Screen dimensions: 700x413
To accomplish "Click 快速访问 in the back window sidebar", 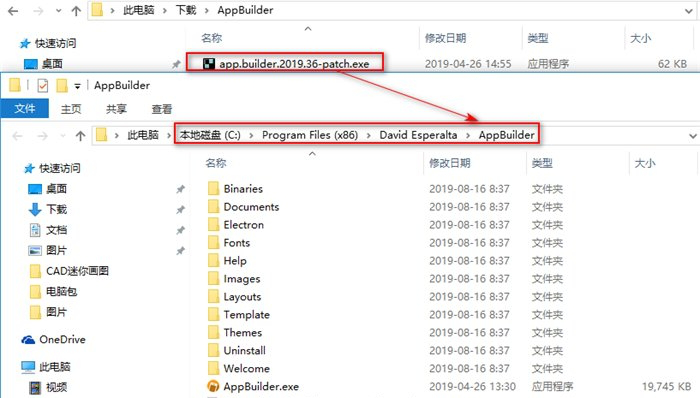I will (55, 43).
